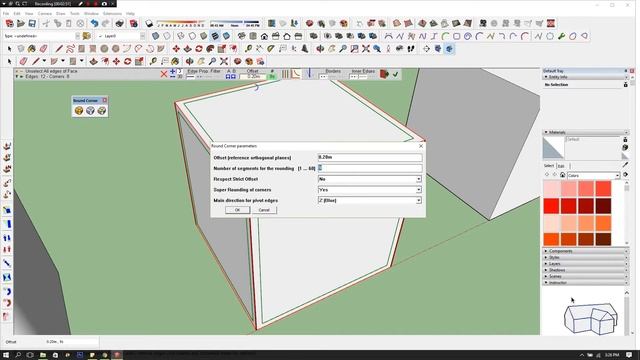Select the Paint Bucket tool
The image size is (640, 360).
(32, 49)
